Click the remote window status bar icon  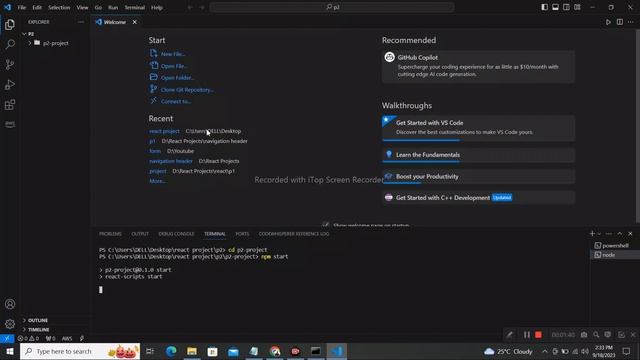(7, 338)
